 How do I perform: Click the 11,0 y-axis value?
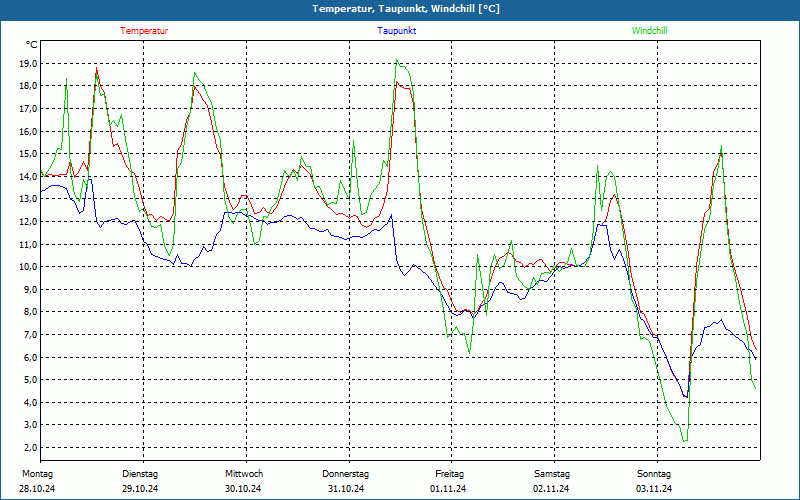pyautogui.click(x=28, y=244)
